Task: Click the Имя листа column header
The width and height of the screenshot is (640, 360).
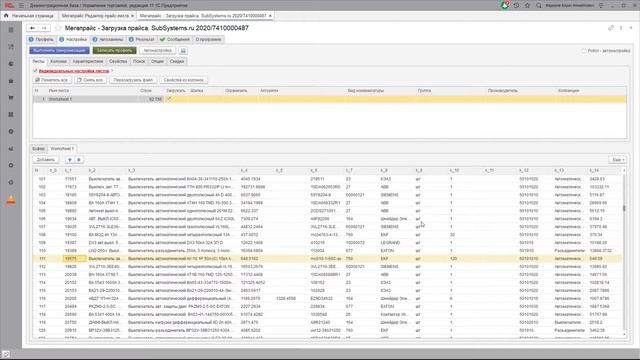Action: (x=93, y=91)
